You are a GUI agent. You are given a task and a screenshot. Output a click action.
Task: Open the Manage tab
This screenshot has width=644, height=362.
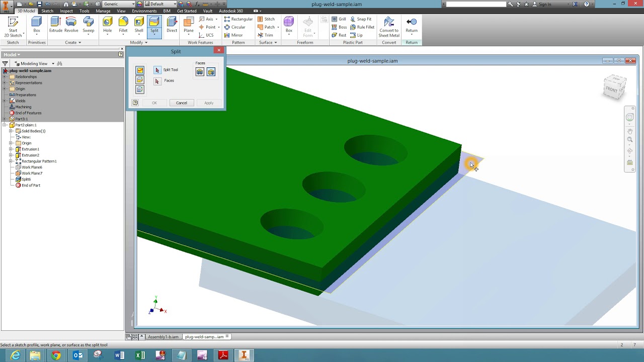(103, 11)
